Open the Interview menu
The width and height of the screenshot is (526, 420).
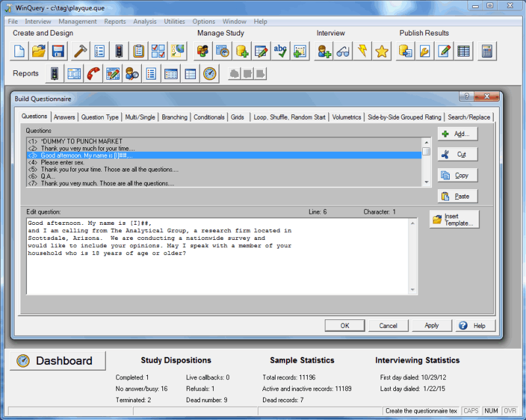click(x=38, y=22)
